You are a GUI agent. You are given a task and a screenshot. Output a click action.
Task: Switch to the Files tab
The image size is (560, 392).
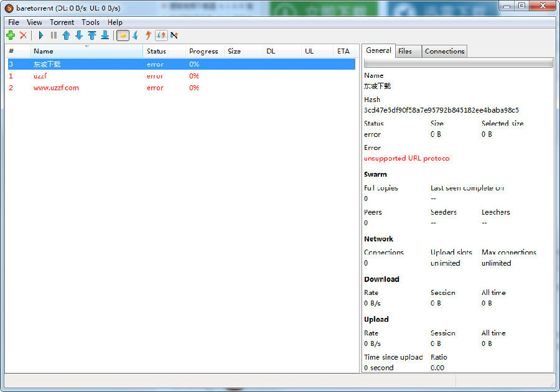pos(408,51)
